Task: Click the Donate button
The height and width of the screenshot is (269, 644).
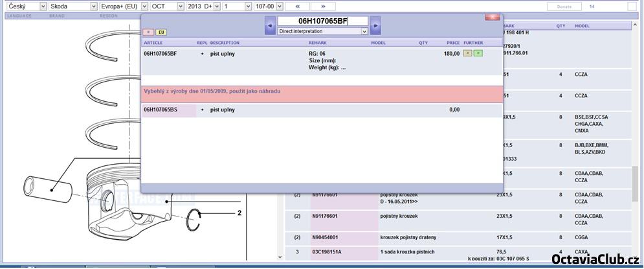Action: pos(560,6)
